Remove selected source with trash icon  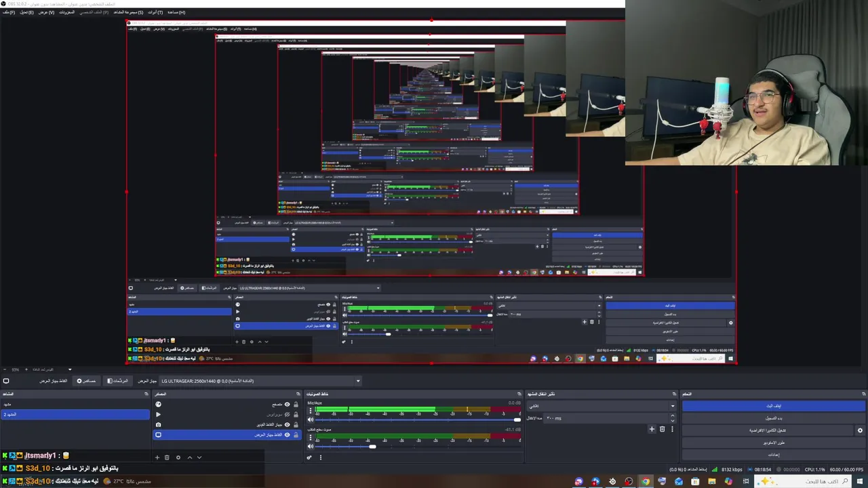pos(167,457)
